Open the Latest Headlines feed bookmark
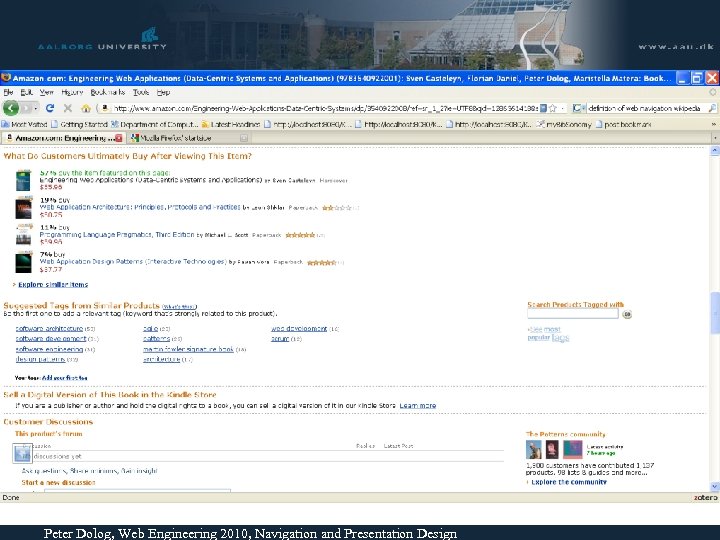This screenshot has width=720, height=540. click(231, 124)
